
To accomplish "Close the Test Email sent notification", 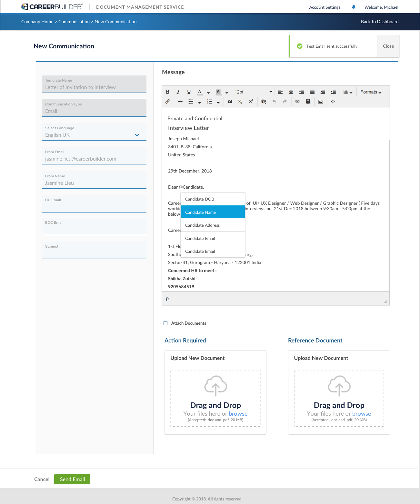I will (388, 46).
